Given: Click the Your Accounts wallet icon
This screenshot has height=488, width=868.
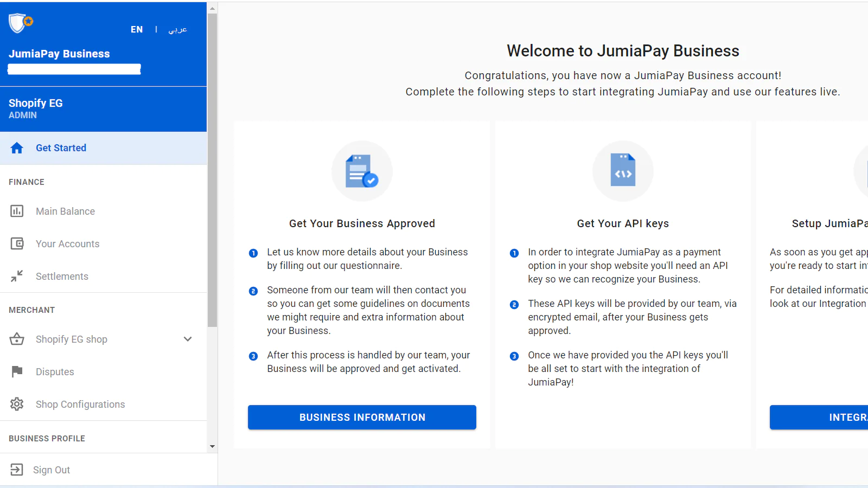Looking at the screenshot, I should pyautogui.click(x=17, y=243).
